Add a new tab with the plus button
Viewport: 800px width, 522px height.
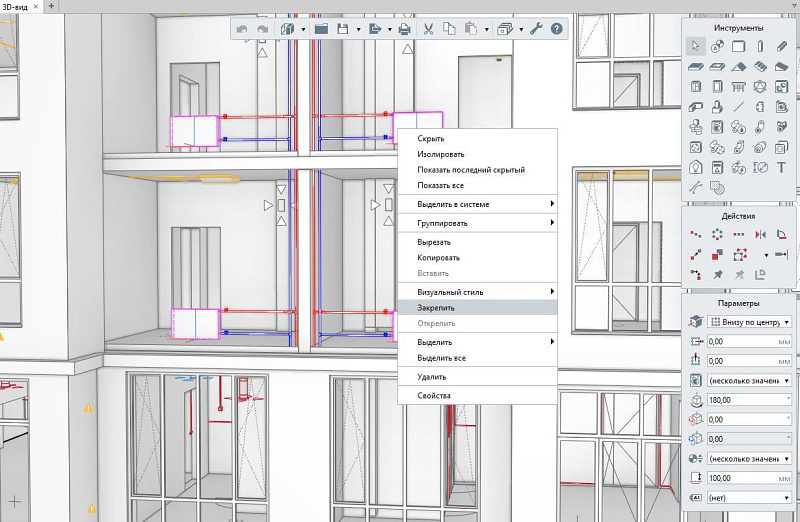click(50, 6)
